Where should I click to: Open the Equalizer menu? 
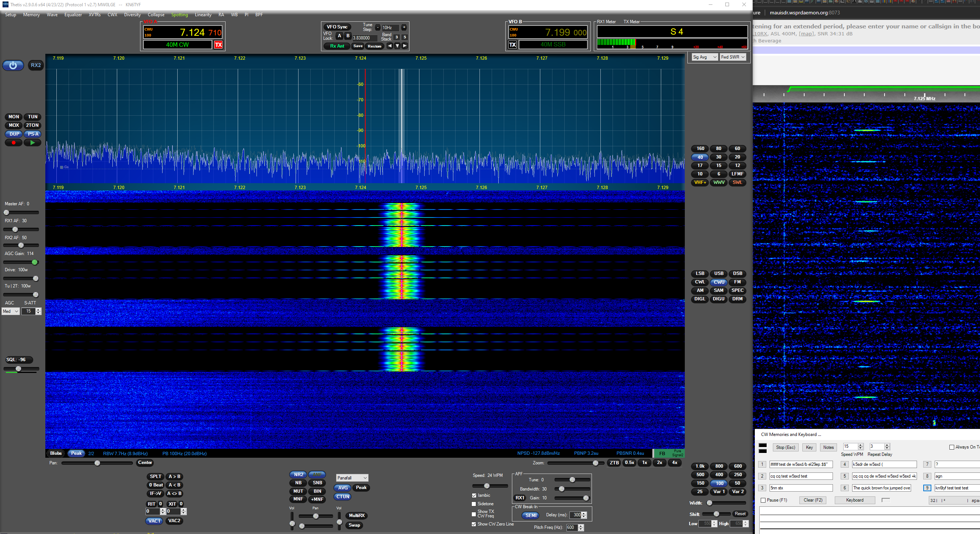point(73,15)
